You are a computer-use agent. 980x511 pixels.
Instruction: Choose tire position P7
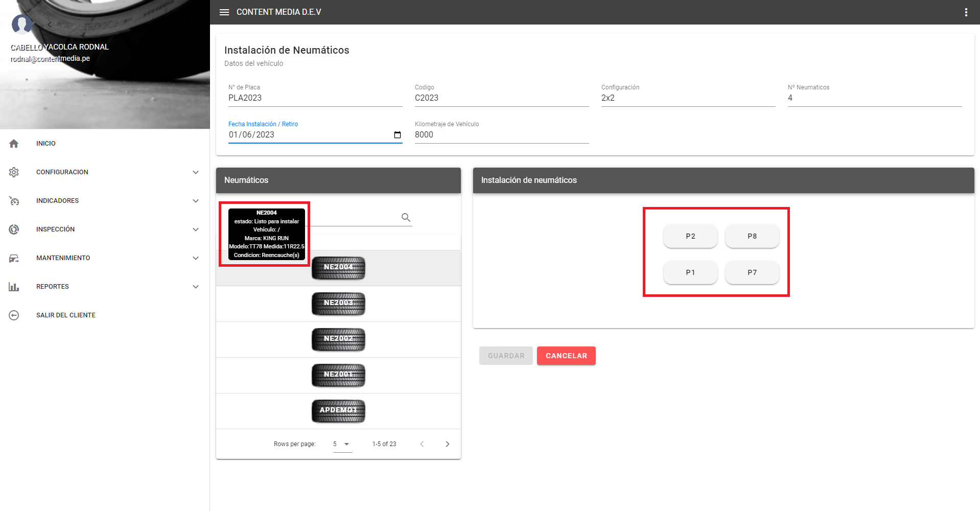(x=752, y=272)
